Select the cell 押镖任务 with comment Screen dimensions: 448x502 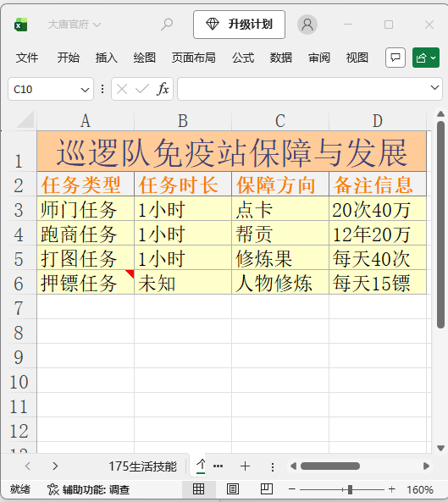(86, 283)
